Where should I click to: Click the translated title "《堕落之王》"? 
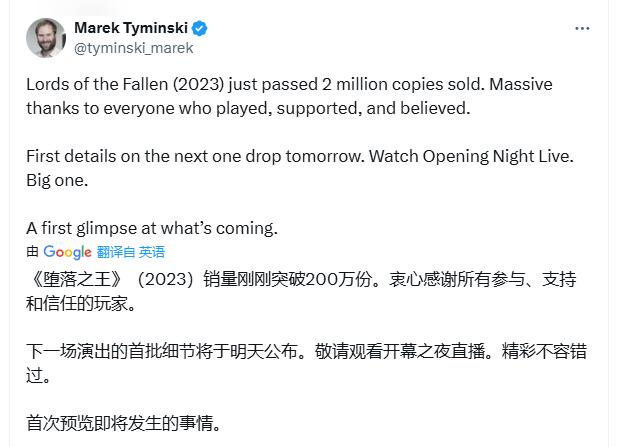point(70,277)
